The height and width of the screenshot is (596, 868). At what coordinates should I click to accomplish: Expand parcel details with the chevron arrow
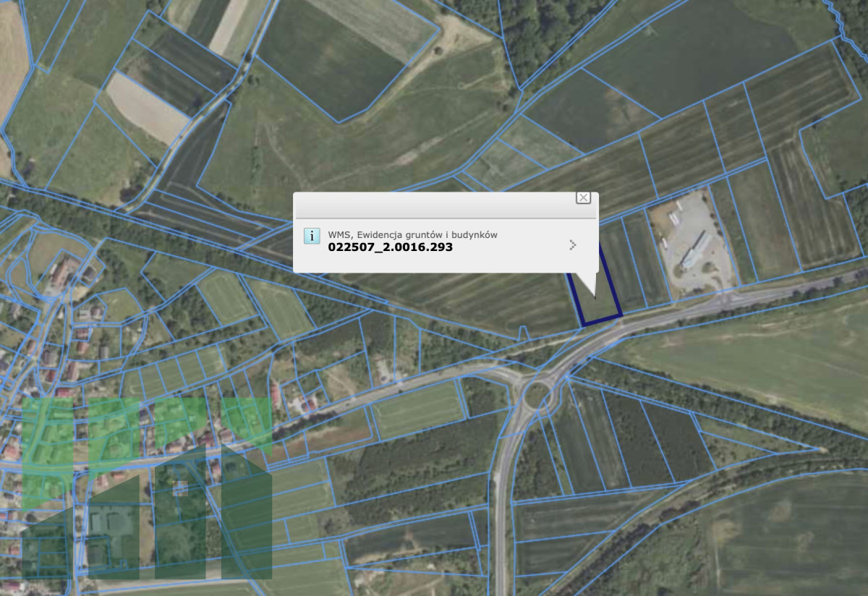tap(573, 245)
